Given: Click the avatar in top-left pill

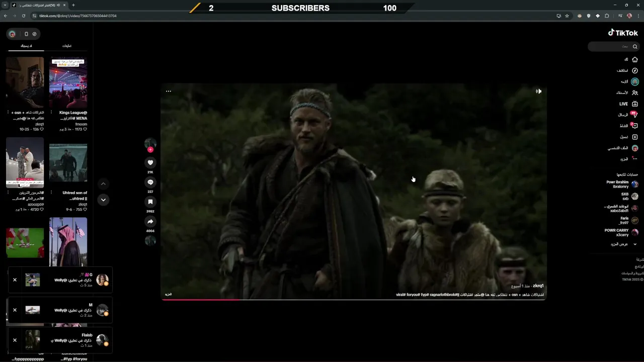Looking at the screenshot, I should 13,34.
